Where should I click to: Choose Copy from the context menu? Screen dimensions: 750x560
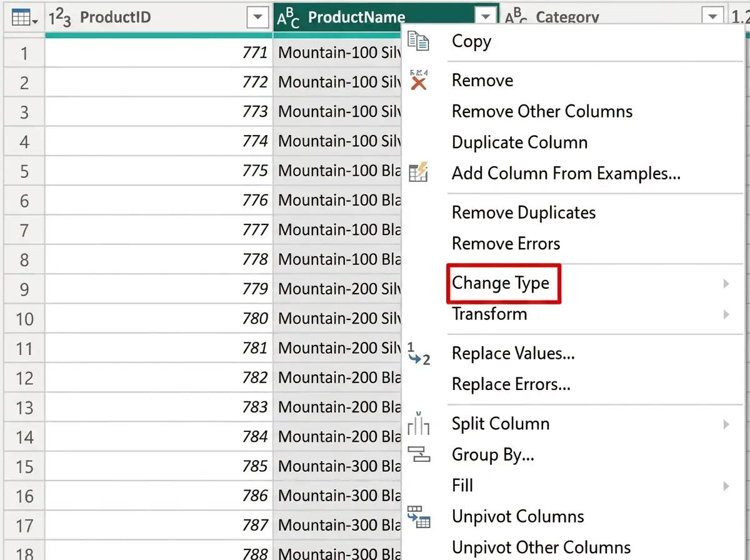[471, 42]
